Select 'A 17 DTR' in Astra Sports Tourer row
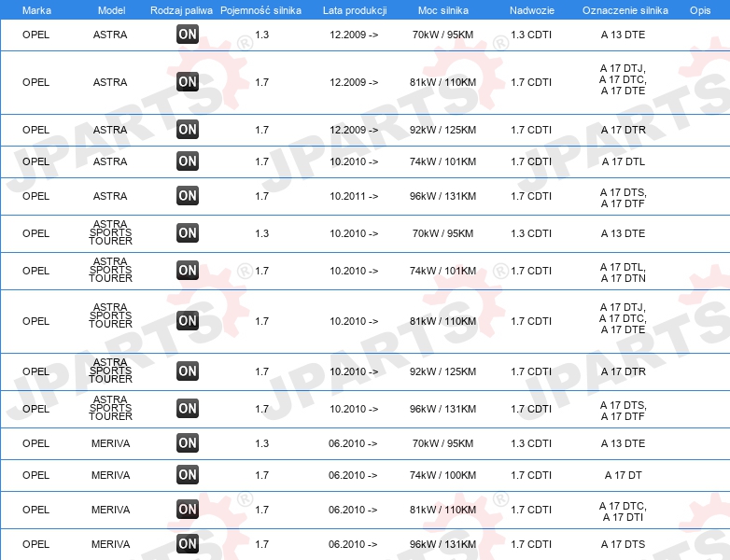Viewport: 730px width, 560px height. (623, 371)
